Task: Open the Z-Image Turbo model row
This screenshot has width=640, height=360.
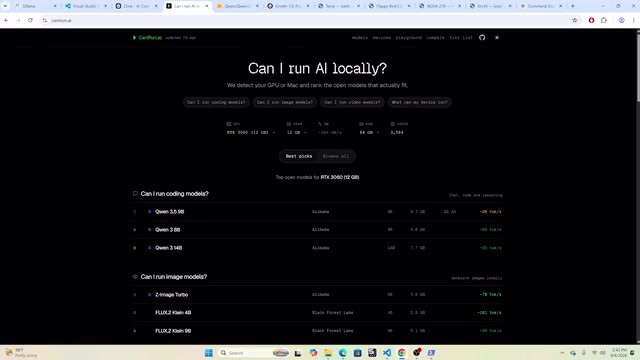Action: pos(317,295)
